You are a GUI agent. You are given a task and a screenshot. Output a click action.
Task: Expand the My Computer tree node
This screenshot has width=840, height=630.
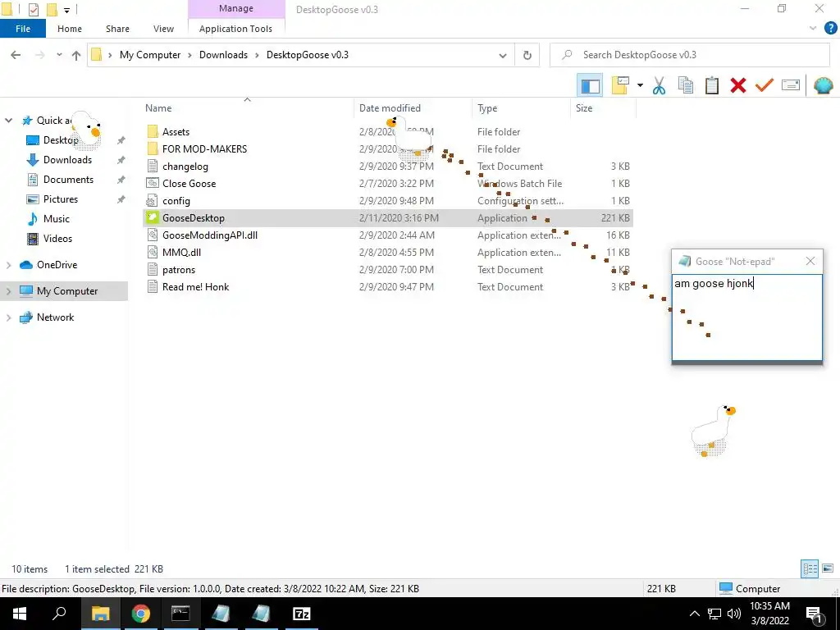[8, 291]
